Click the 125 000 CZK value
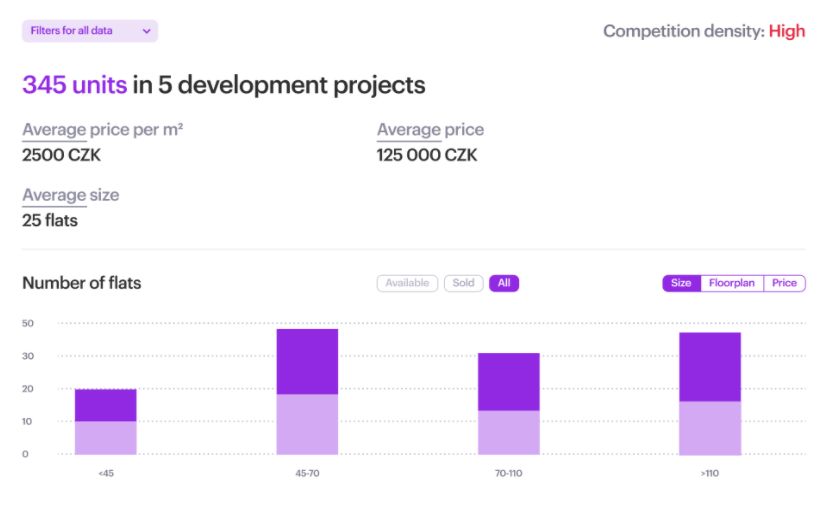This screenshot has width=828, height=518. click(x=427, y=155)
